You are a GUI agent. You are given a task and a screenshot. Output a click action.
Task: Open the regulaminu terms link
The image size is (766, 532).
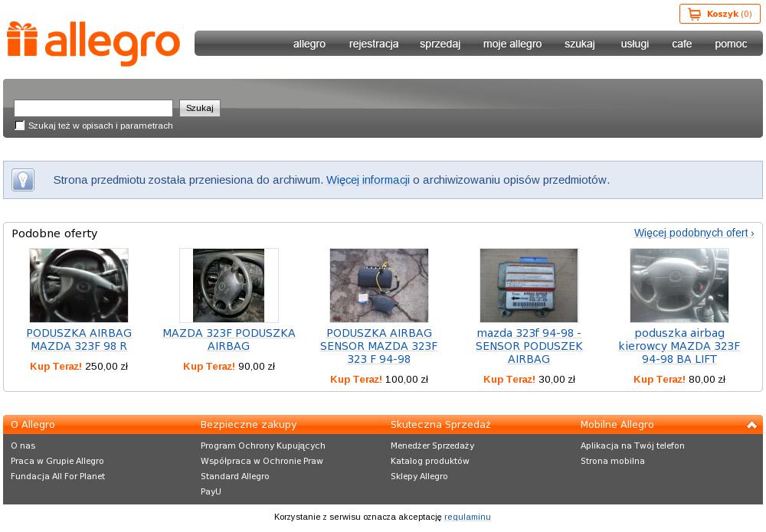467,517
